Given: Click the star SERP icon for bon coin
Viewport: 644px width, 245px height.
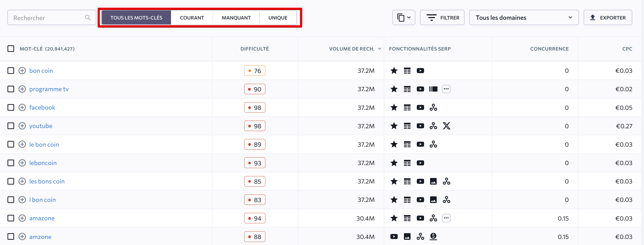Looking at the screenshot, I should click(394, 71).
